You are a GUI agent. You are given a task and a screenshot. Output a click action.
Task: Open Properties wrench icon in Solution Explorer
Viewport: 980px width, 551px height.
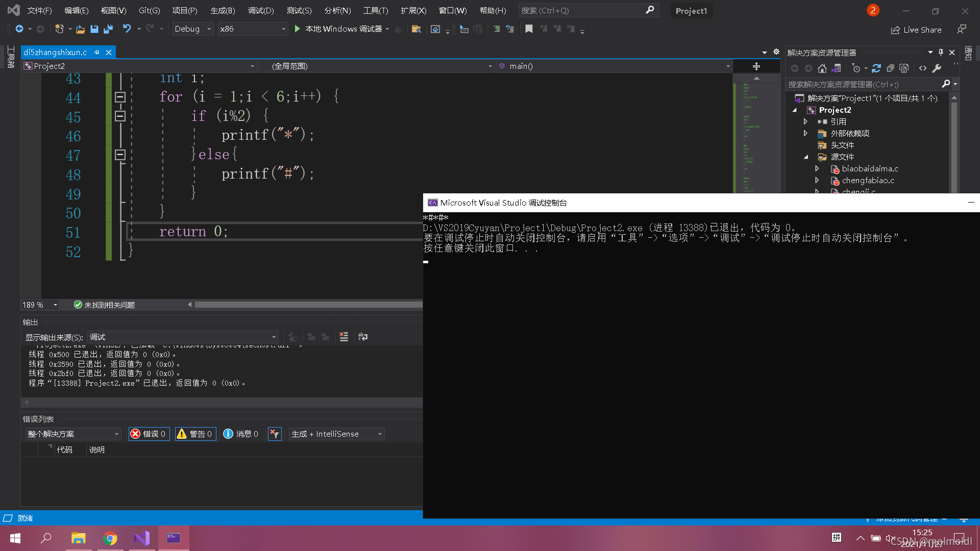[937, 68]
